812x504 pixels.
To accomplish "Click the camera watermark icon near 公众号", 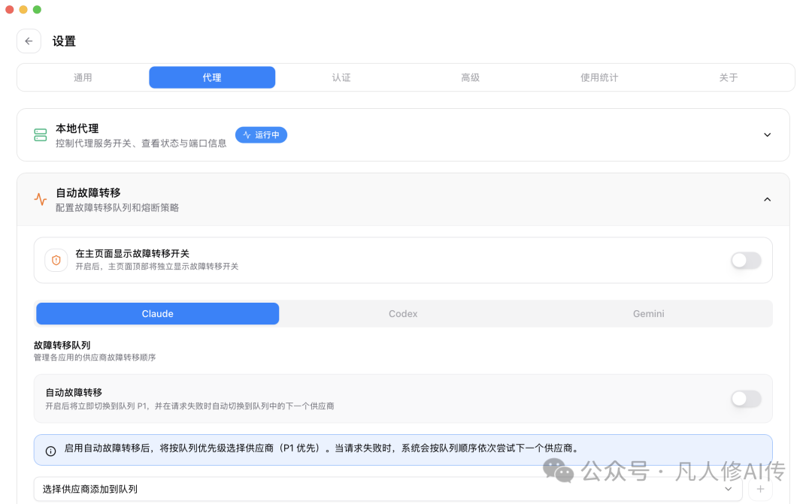I will coord(557,473).
